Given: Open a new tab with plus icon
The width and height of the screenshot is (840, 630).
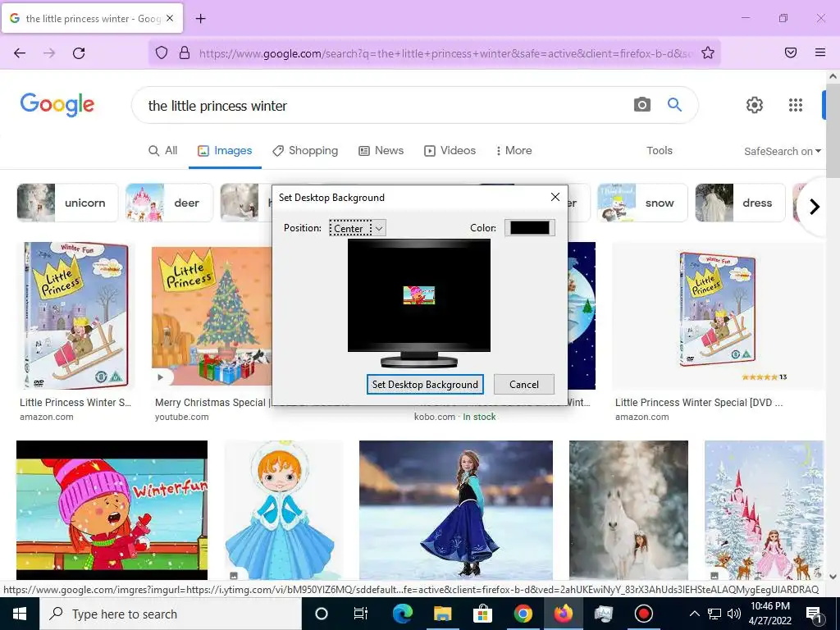Looking at the screenshot, I should click(200, 19).
